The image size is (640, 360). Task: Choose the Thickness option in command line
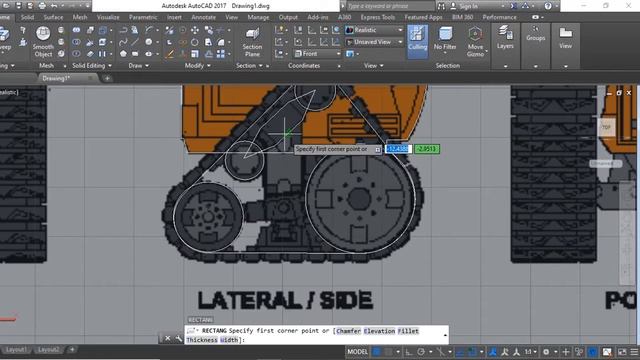pos(202,340)
